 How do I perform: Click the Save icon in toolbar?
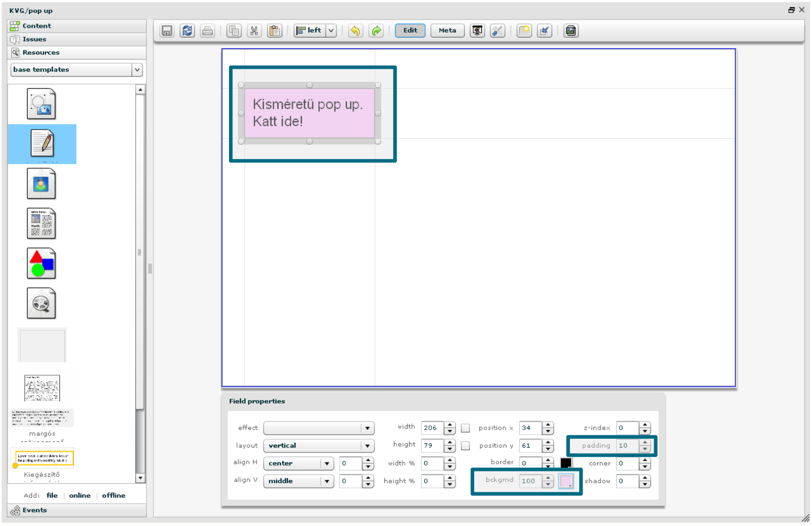coord(167,31)
